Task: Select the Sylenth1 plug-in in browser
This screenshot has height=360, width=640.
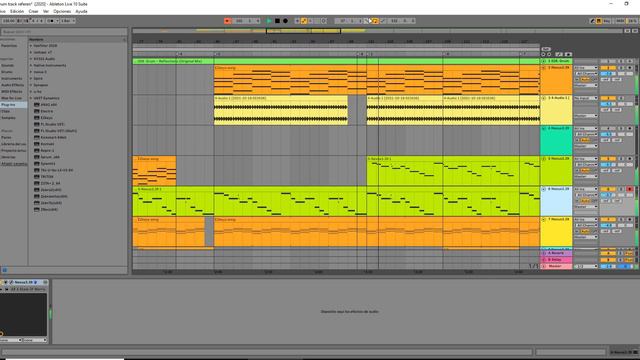Action: (47, 164)
